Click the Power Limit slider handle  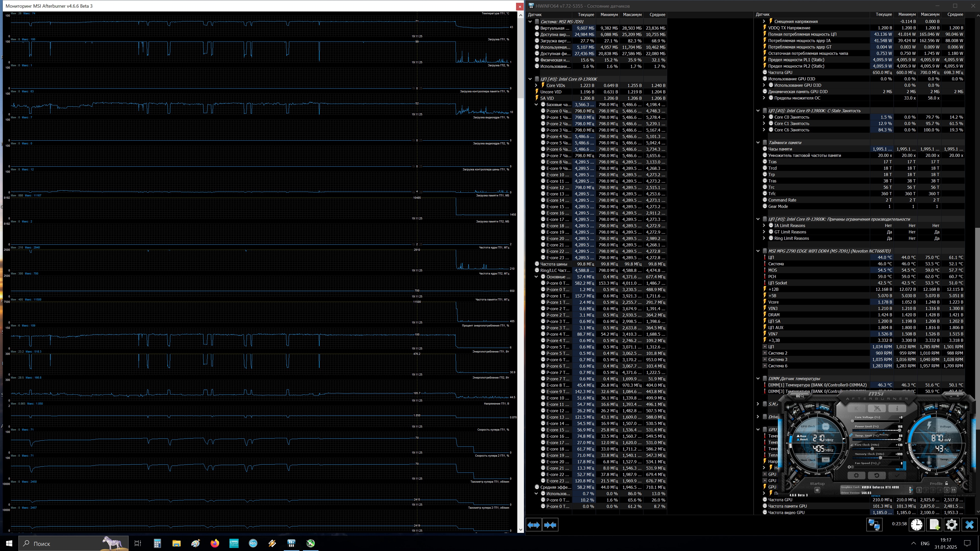click(x=899, y=430)
